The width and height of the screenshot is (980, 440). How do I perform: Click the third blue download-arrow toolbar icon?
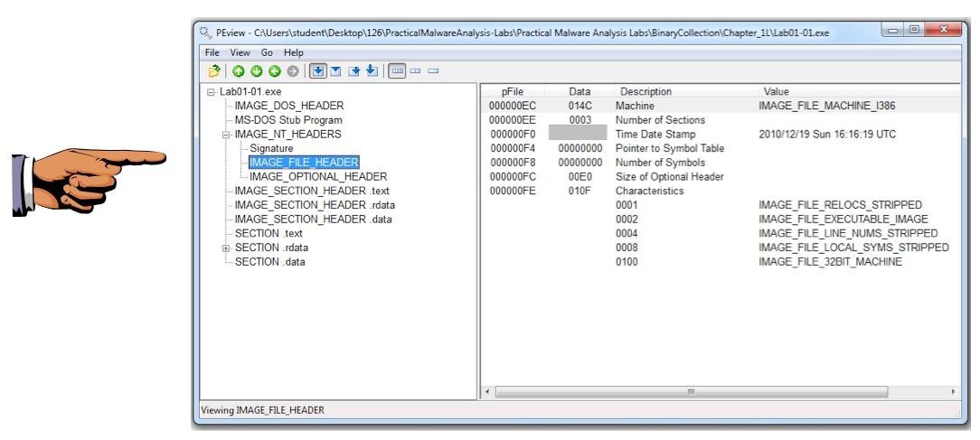[x=354, y=70]
